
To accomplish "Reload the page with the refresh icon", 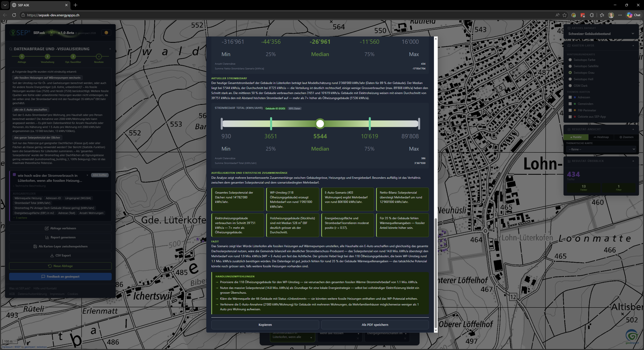I will click(14, 15).
